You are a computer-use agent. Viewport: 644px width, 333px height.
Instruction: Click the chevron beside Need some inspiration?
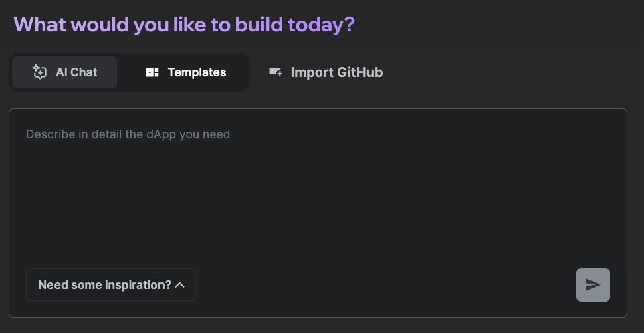pos(179,285)
